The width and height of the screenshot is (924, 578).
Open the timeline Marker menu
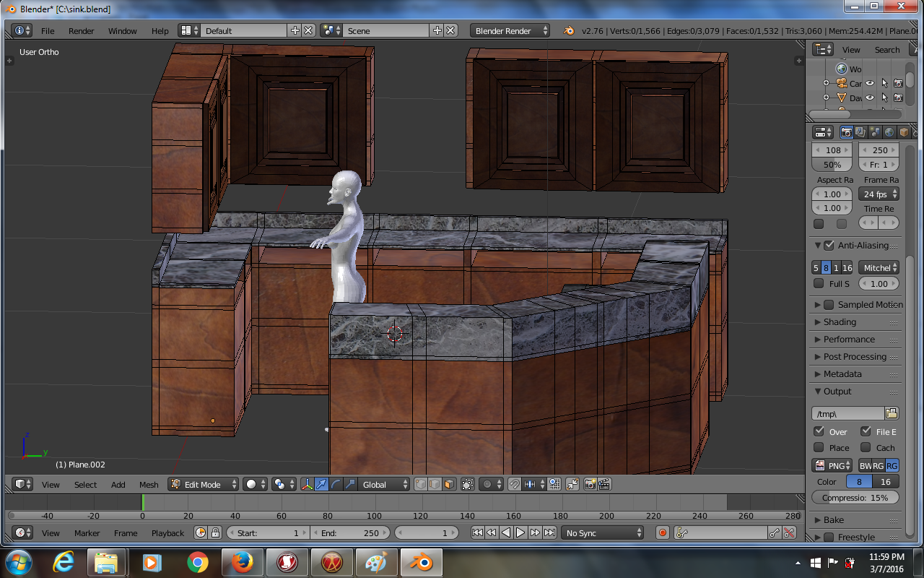click(87, 533)
